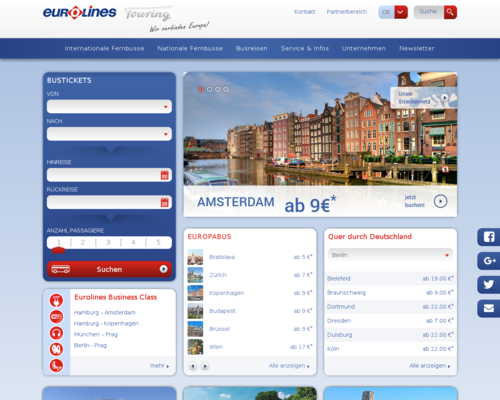Image resolution: width=500 pixels, height=400 pixels.
Task: Select 5 passengers
Action: [159, 242]
